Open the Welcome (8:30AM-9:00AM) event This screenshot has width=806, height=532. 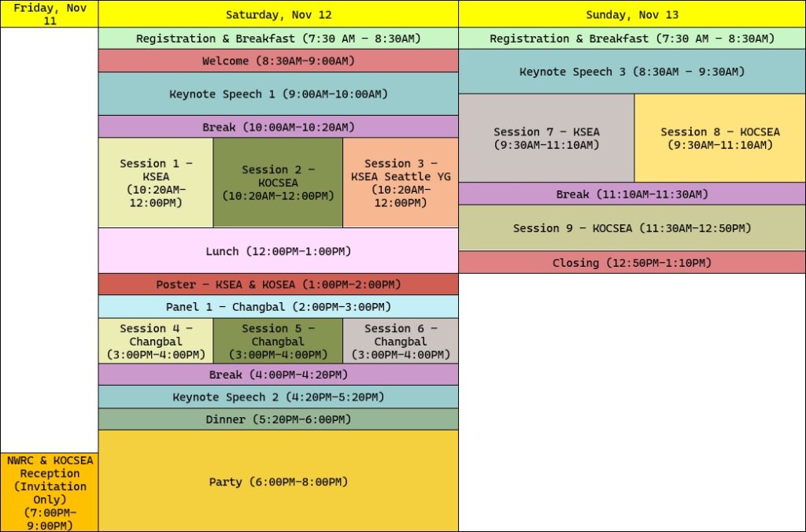[278, 61]
